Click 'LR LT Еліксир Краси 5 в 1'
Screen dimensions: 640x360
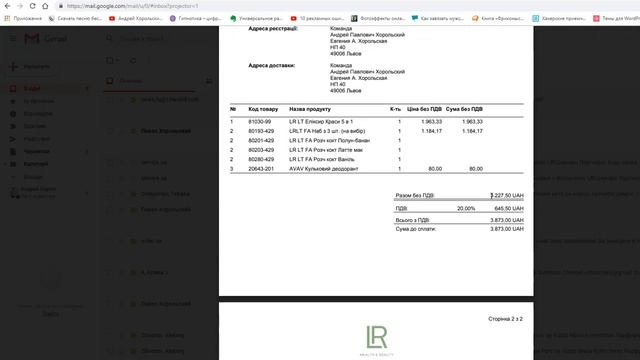(321, 122)
